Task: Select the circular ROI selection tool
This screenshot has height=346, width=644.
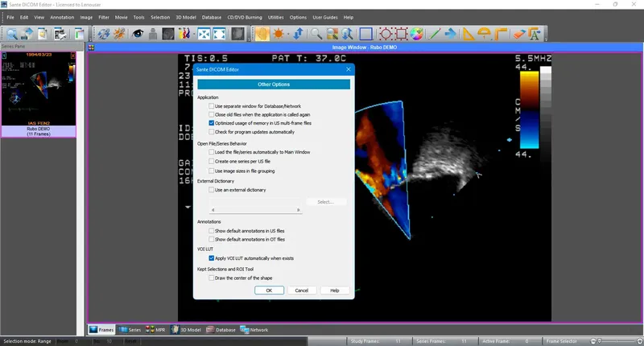Action: click(x=385, y=34)
